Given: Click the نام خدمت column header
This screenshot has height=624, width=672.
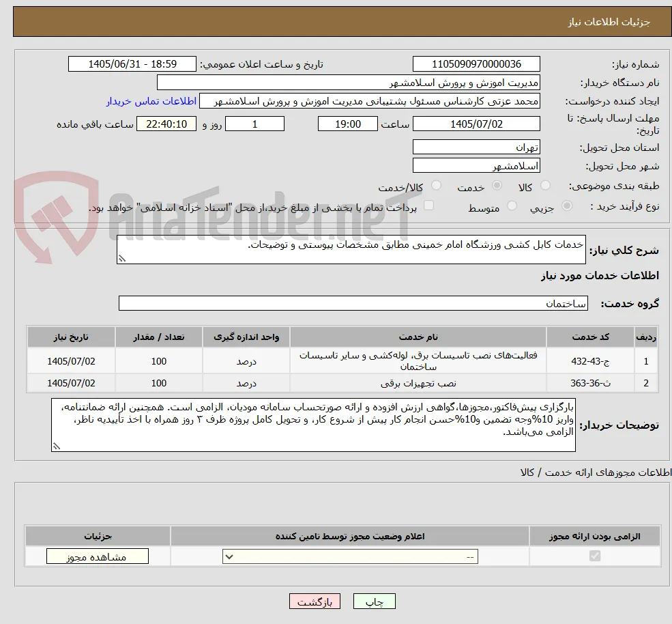Looking at the screenshot, I should click(418, 337).
